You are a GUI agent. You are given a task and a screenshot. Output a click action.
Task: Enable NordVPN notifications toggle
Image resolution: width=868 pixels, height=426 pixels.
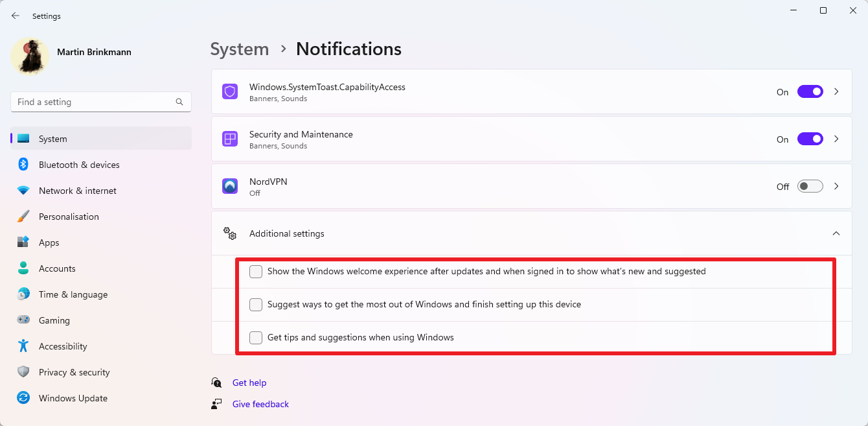(x=810, y=186)
